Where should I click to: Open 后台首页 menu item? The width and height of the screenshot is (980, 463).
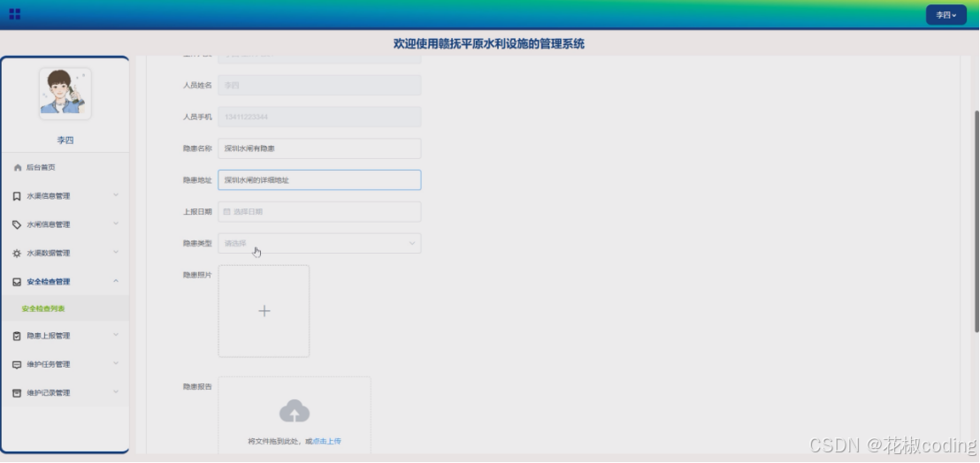(65, 168)
